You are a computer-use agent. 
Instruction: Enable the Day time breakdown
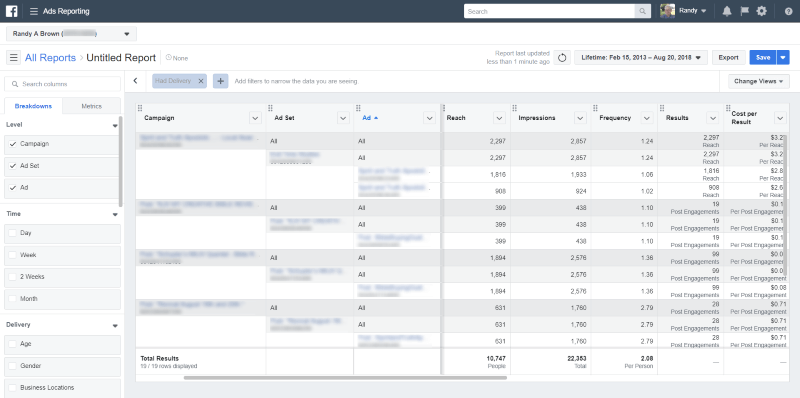(13, 233)
